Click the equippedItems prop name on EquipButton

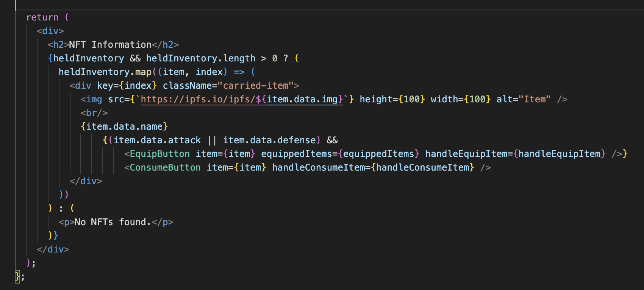(296, 154)
